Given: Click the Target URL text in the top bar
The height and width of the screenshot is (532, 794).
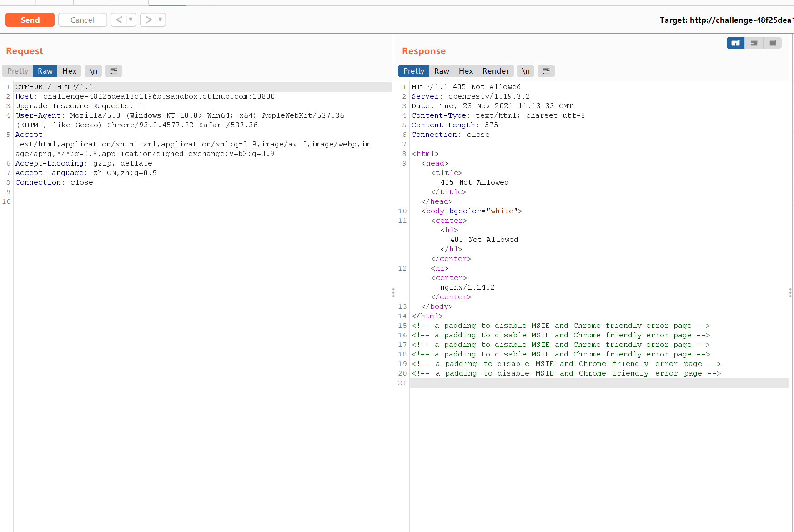Looking at the screenshot, I should [726, 20].
